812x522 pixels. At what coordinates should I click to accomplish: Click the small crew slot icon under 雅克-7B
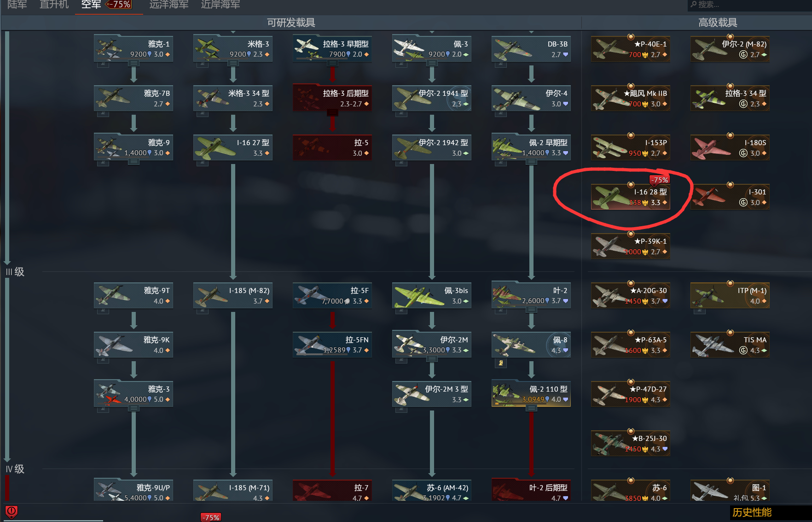tap(103, 113)
